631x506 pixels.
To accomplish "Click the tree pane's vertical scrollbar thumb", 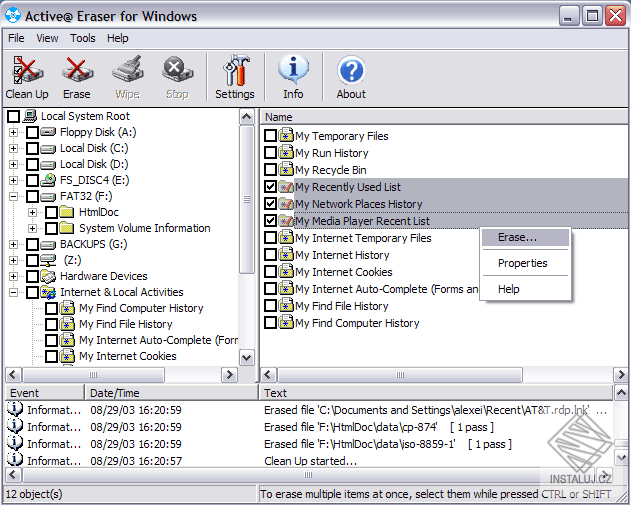I will coord(246,200).
